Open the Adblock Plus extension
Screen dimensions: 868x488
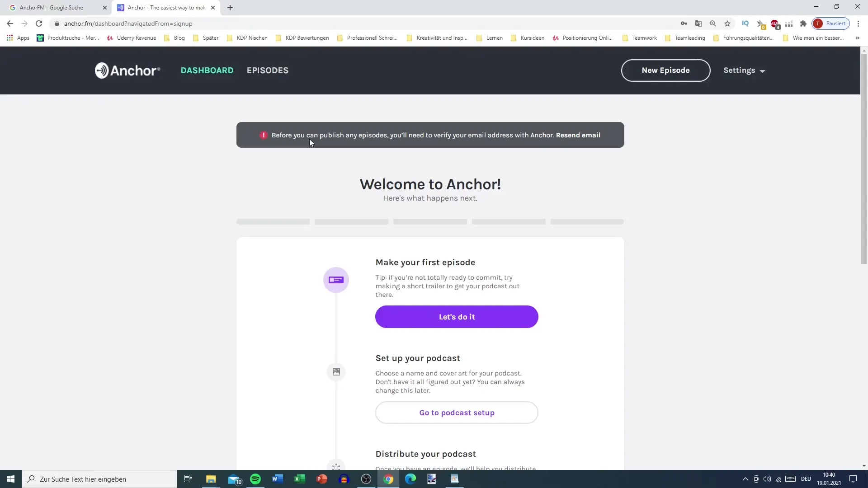tap(775, 23)
